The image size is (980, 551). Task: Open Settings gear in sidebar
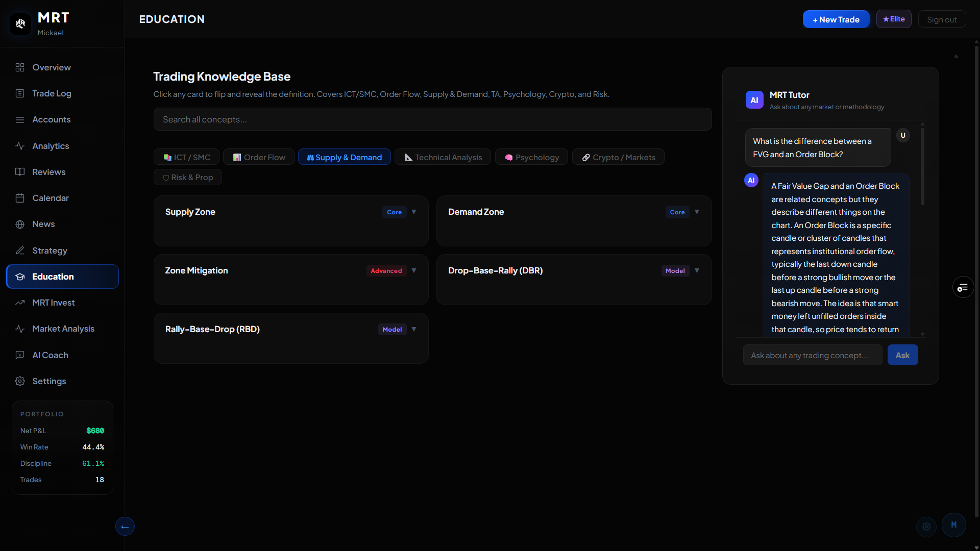[20, 381]
